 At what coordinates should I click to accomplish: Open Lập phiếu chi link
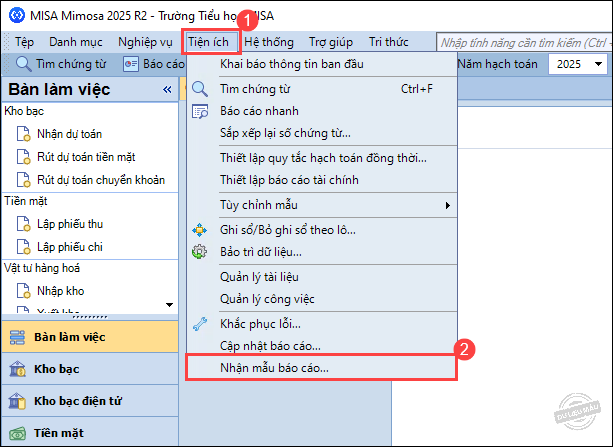point(70,247)
